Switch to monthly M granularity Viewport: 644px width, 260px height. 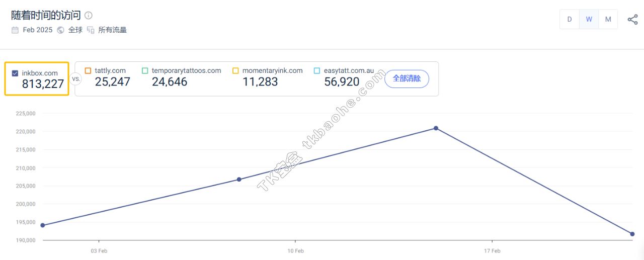point(608,20)
